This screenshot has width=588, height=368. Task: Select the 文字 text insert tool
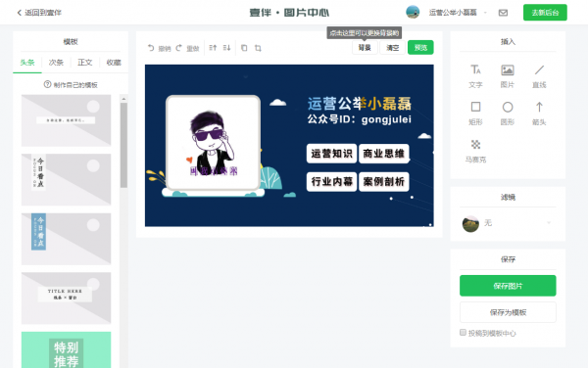point(475,76)
